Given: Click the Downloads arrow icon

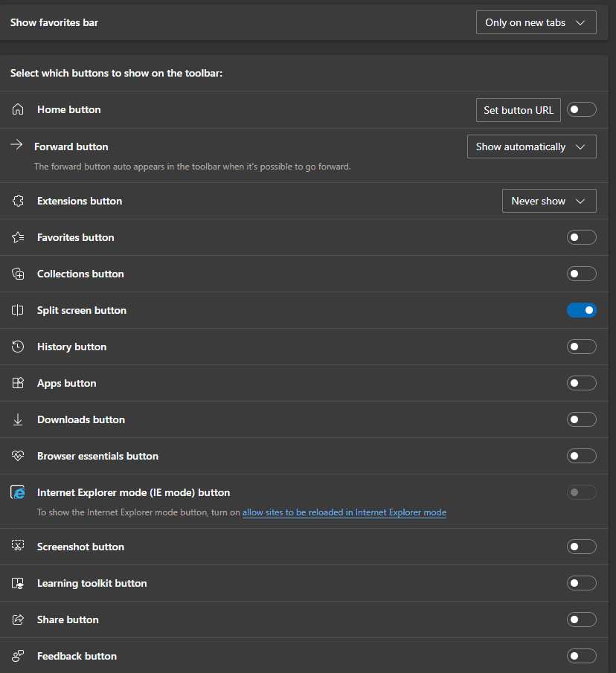Looking at the screenshot, I should (19, 419).
